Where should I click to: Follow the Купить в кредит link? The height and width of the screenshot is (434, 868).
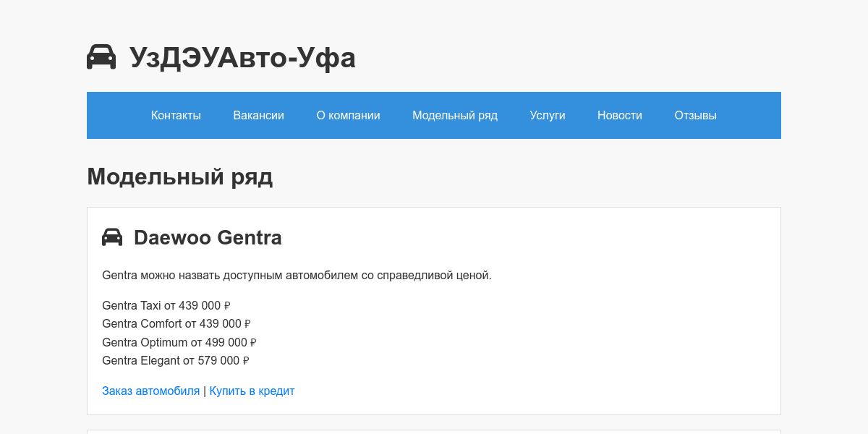pos(252,391)
